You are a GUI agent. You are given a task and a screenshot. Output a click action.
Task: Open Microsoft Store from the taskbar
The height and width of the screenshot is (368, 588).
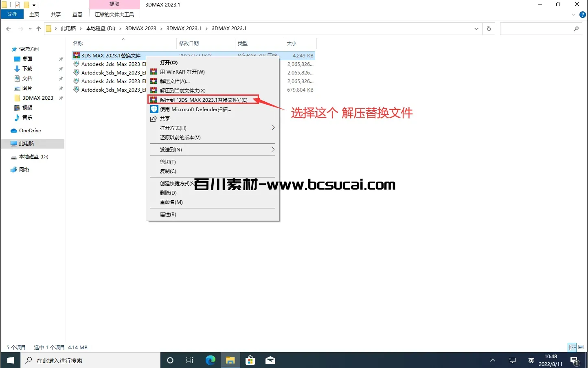point(250,360)
